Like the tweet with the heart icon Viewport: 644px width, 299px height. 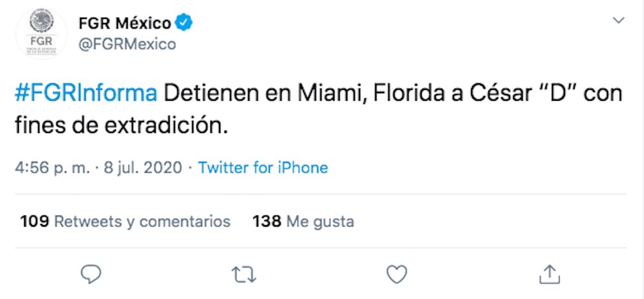[x=397, y=274]
